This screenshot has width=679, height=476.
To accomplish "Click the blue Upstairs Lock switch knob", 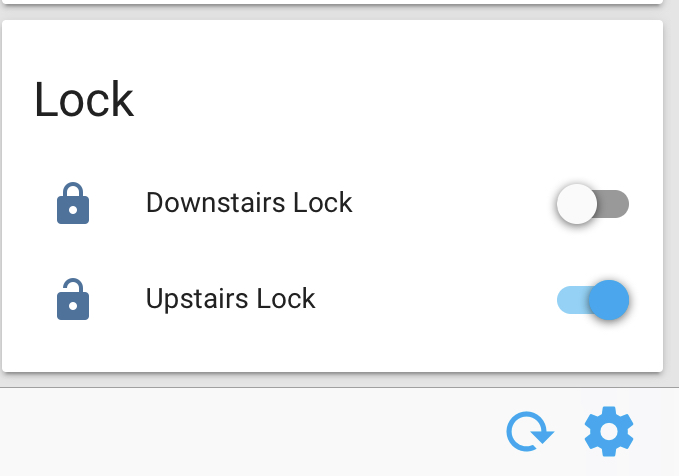I will pos(609,299).
